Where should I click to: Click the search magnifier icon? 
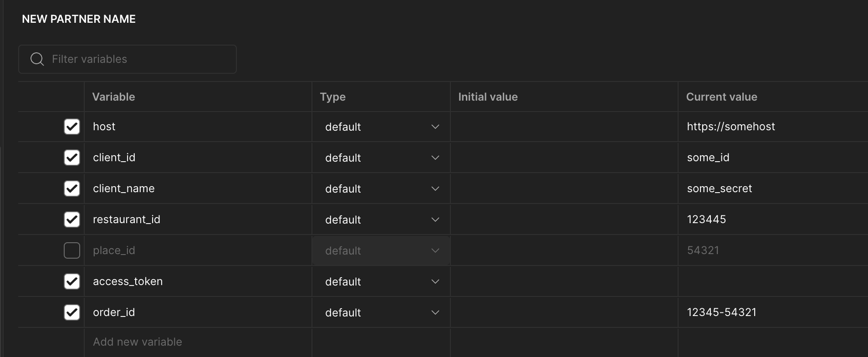37,59
